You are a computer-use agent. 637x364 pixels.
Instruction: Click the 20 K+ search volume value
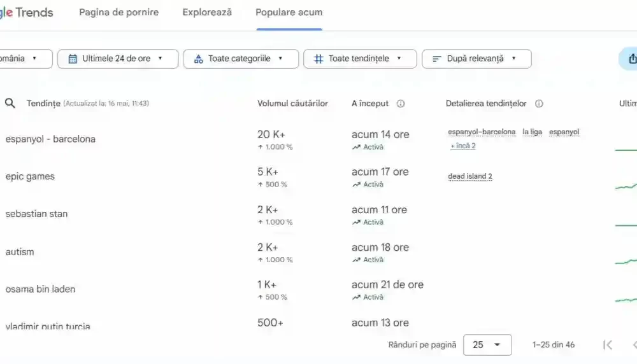click(x=271, y=134)
